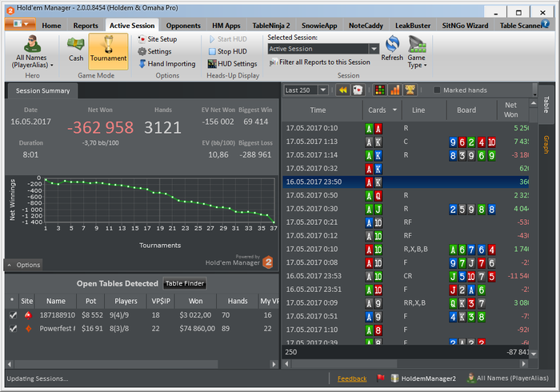The width and height of the screenshot is (560, 392).
Task: Select the hand with line RR,X,B
Action: [x=406, y=302]
